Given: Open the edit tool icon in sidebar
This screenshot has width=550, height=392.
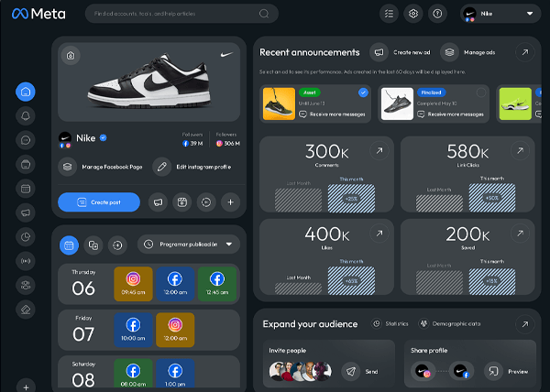Looking at the screenshot, I should (26, 310).
